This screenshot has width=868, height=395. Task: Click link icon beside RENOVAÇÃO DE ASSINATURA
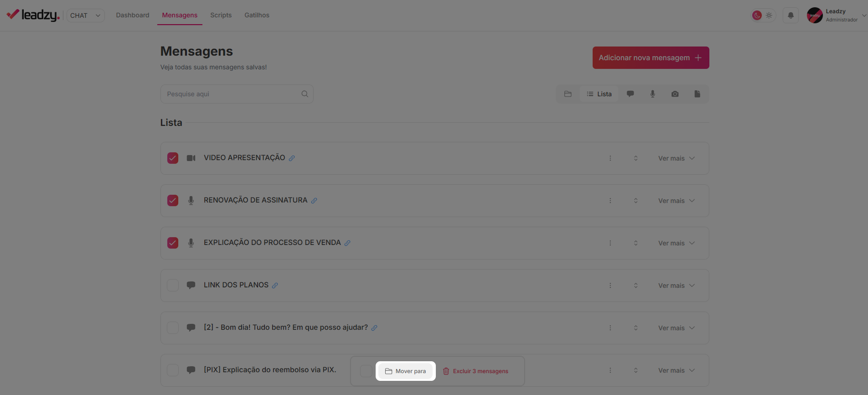pos(314,201)
